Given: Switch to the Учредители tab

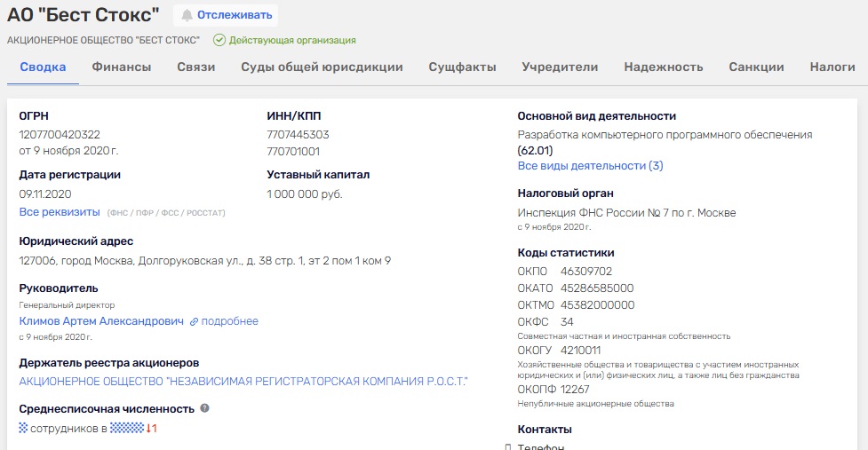Looking at the screenshot, I should [560, 67].
